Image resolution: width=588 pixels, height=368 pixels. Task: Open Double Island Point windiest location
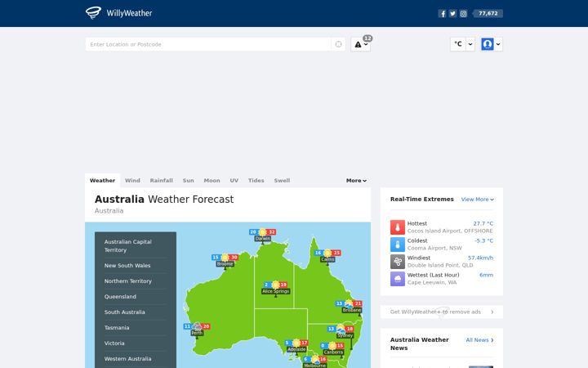pyautogui.click(x=440, y=266)
